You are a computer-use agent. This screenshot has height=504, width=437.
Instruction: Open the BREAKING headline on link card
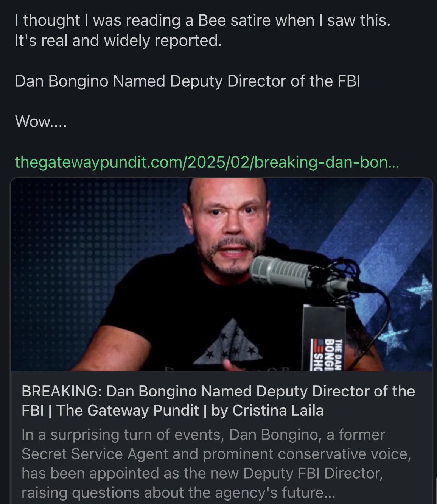coord(218,401)
